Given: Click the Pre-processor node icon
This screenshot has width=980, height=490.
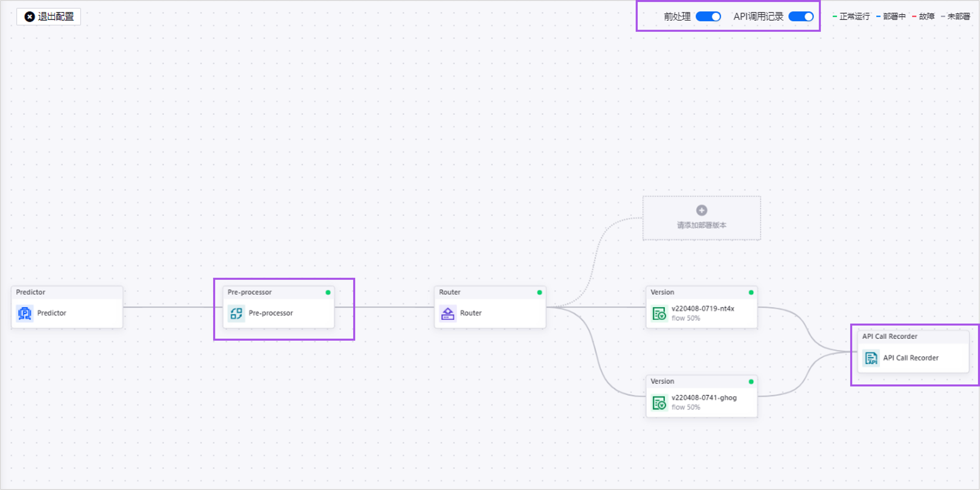Looking at the screenshot, I should point(236,312).
